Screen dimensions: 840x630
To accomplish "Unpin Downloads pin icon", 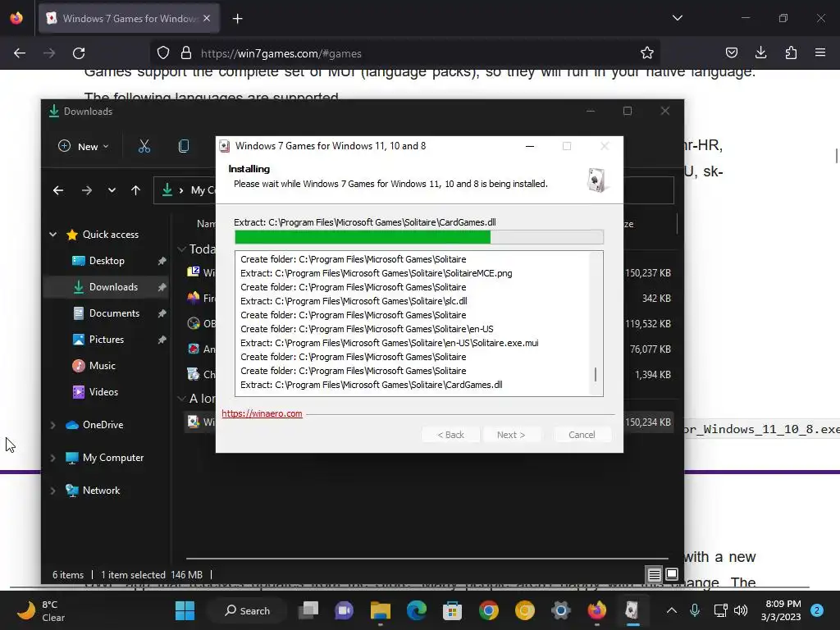I will click(162, 287).
